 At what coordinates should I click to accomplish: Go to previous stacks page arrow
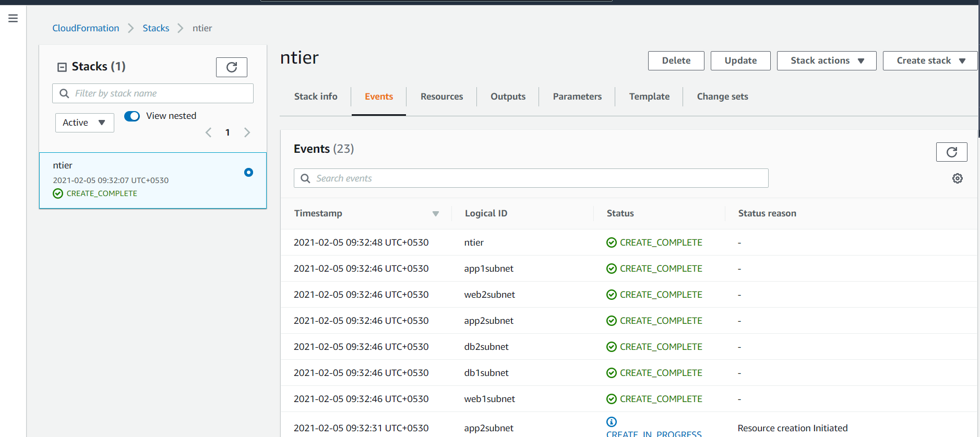209,132
